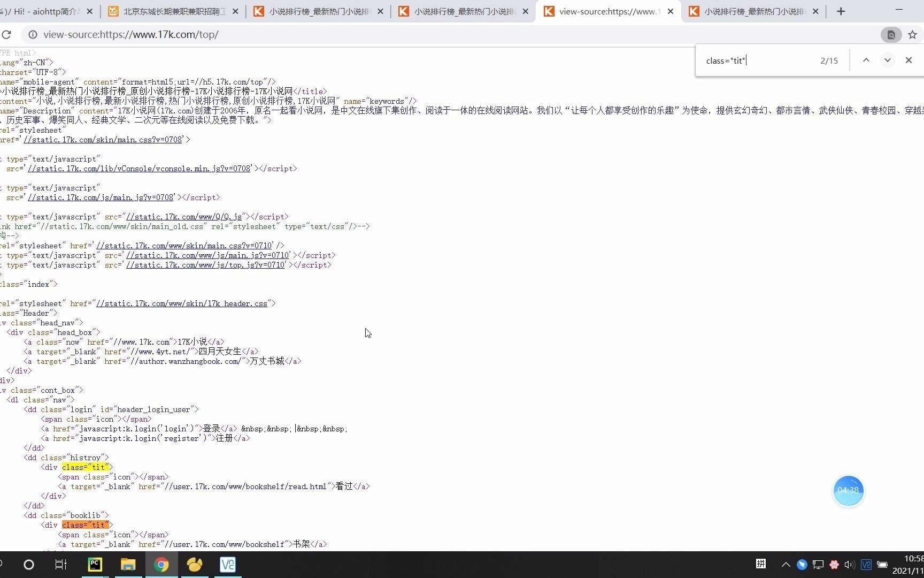
Task: Close the 北京东城长期兼职 tab
Action: coord(235,11)
